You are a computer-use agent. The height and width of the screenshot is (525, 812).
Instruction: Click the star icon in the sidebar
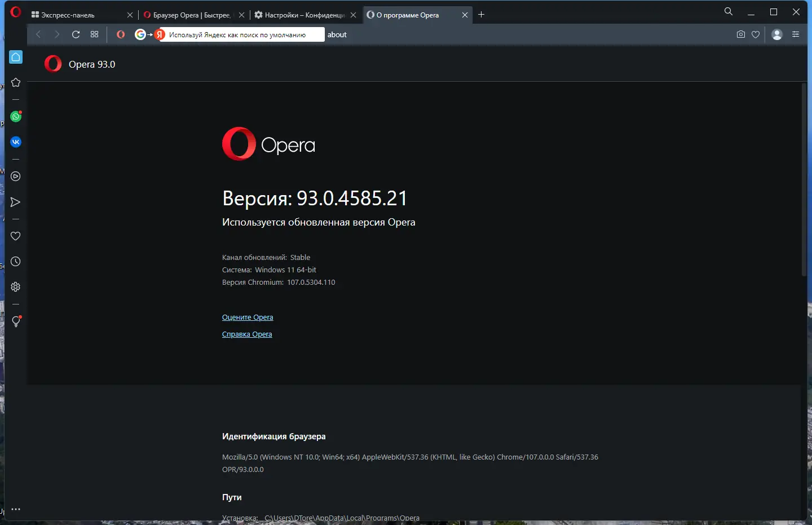(x=16, y=82)
